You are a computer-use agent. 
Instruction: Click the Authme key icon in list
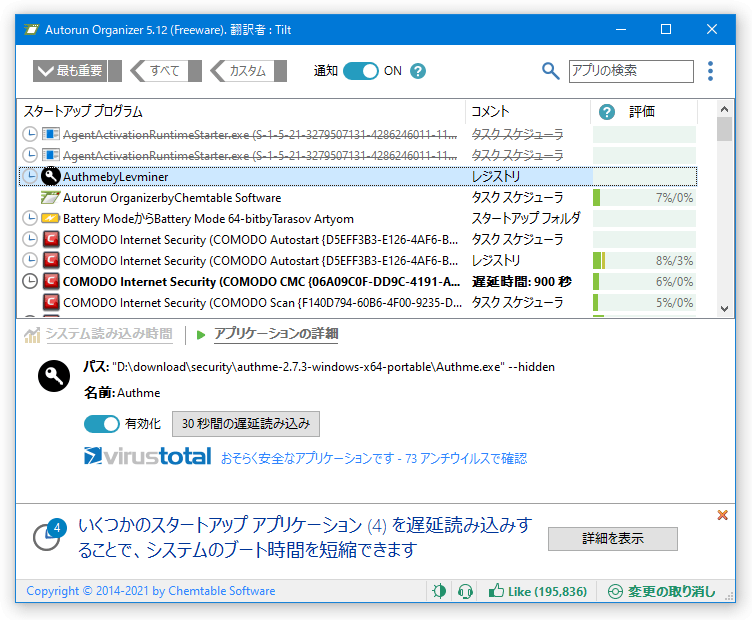[x=50, y=176]
